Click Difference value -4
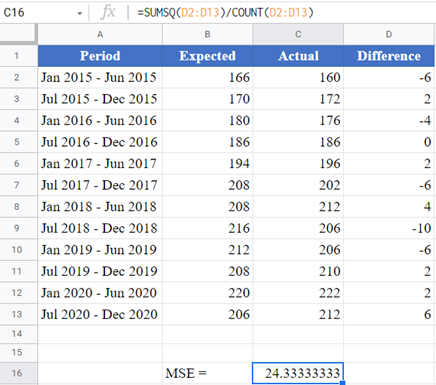 click(x=389, y=120)
